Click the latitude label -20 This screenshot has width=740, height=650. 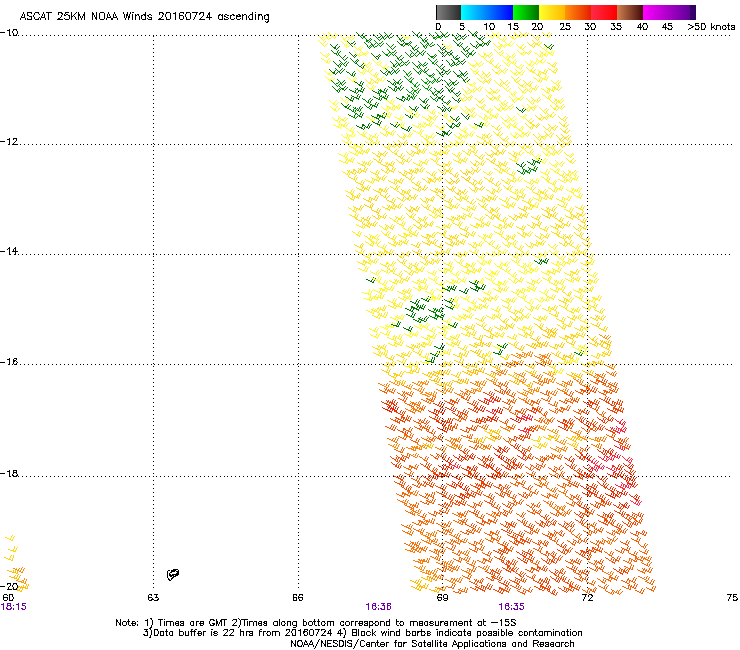pyautogui.click(x=9, y=586)
